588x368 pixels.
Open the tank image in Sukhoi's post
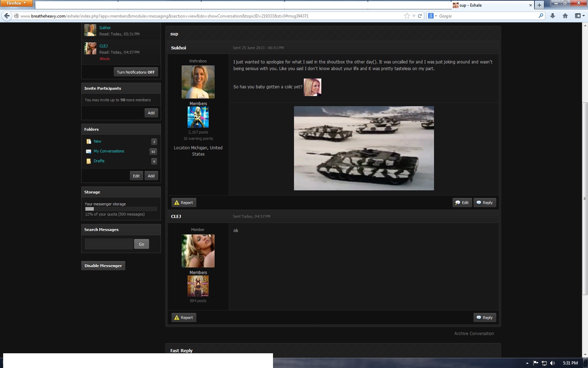(364, 148)
